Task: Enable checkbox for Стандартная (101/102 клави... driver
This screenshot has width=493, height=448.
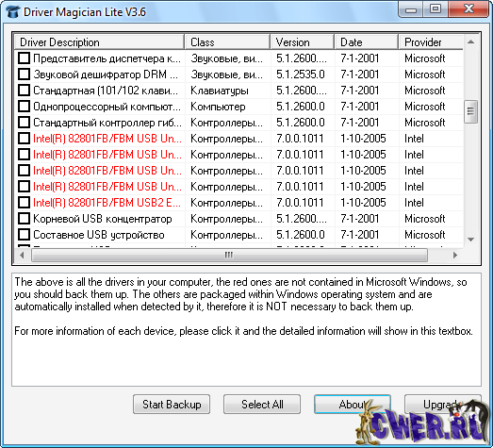Action: (x=24, y=91)
